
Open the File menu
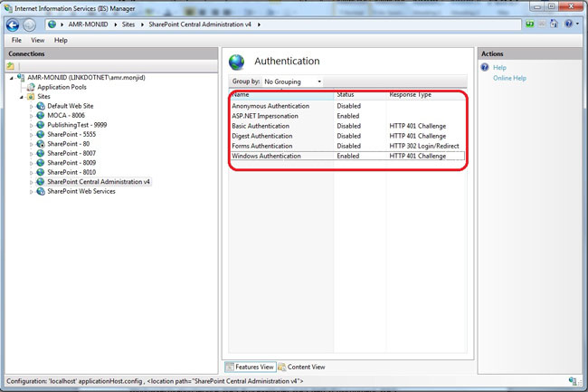16,40
